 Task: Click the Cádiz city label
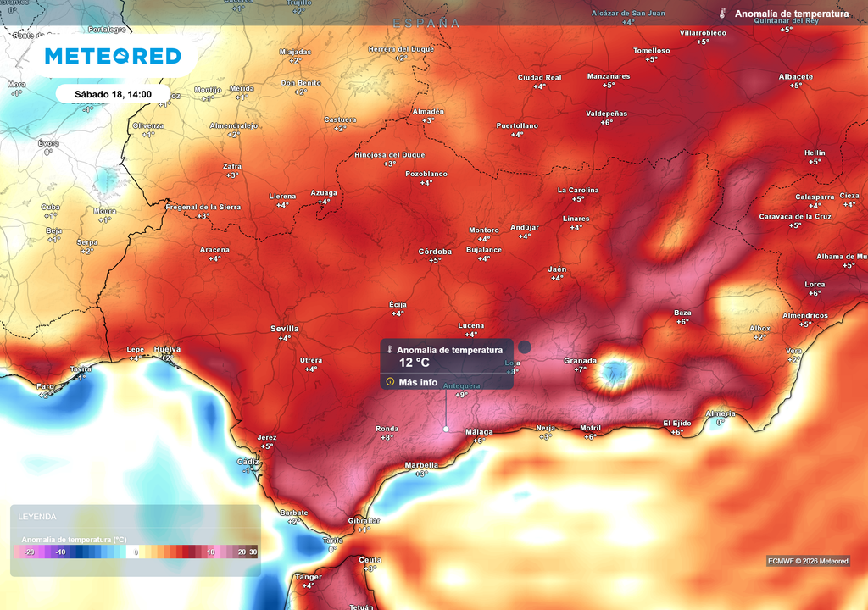pos(248,462)
